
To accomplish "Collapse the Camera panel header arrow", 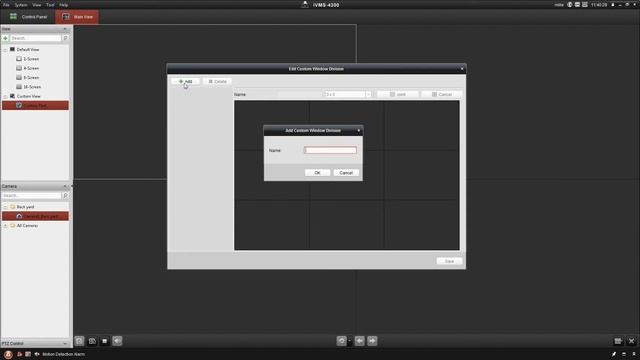I will [65, 186].
